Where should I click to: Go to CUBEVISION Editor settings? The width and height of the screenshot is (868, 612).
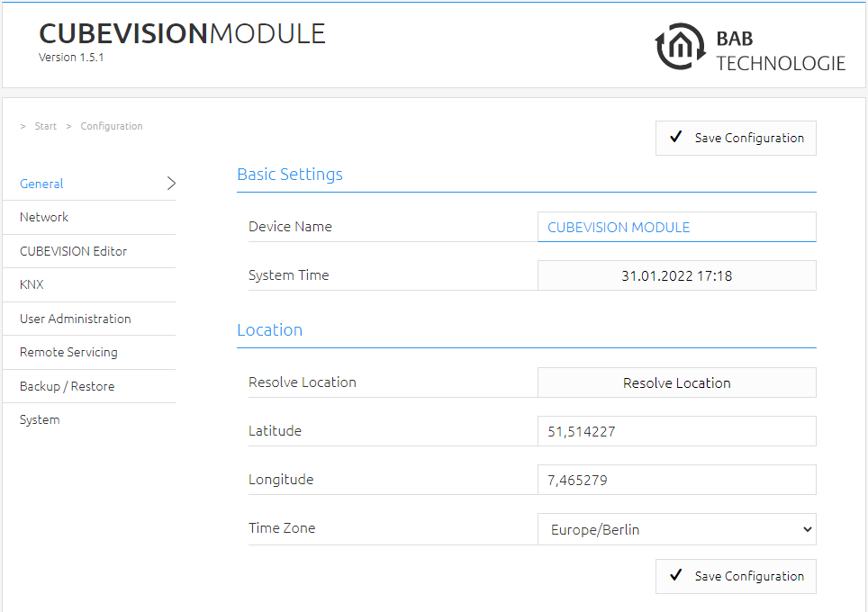[x=89, y=251]
